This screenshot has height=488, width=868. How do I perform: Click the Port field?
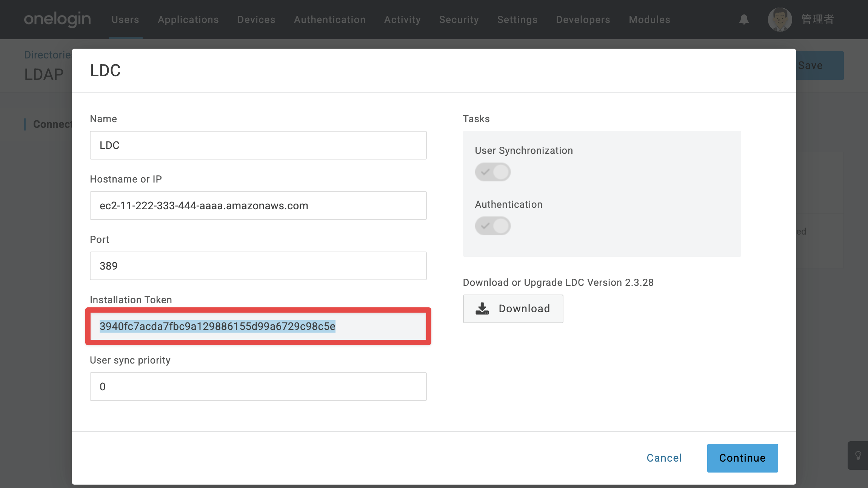click(x=258, y=266)
